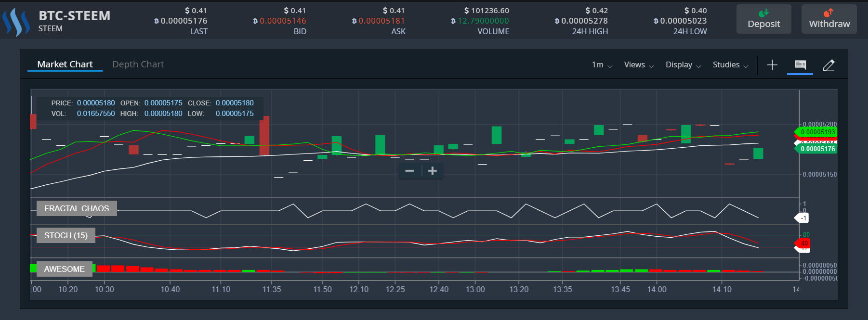Screen dimensions: 868x320
Task: Click green price marker 0.00005193
Action: tap(816, 132)
